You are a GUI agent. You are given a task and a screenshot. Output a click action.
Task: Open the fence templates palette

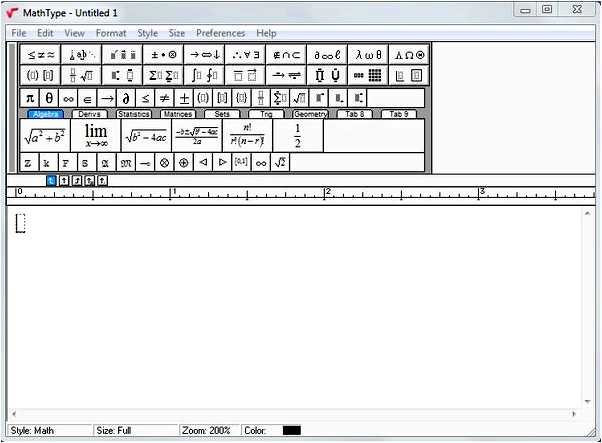(x=41, y=75)
